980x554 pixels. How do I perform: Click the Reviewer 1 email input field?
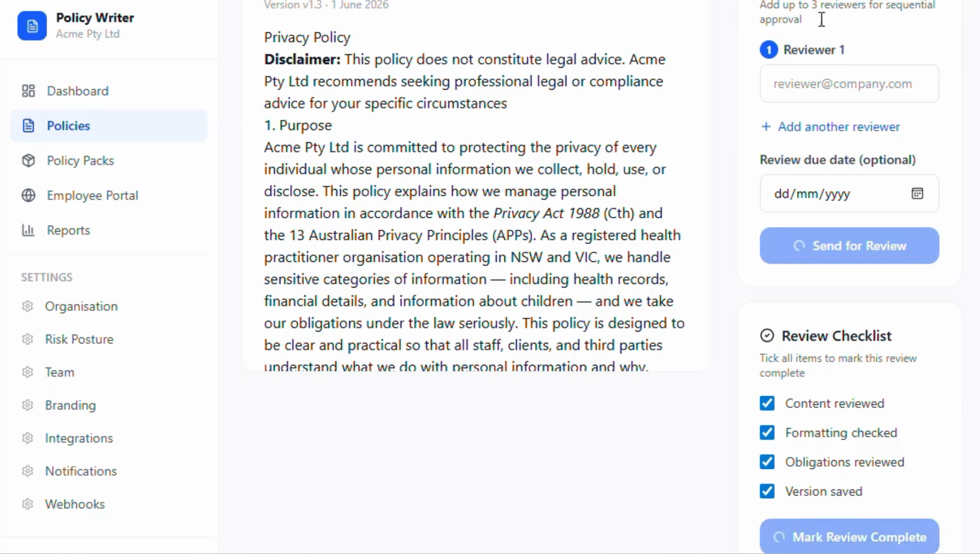point(849,84)
